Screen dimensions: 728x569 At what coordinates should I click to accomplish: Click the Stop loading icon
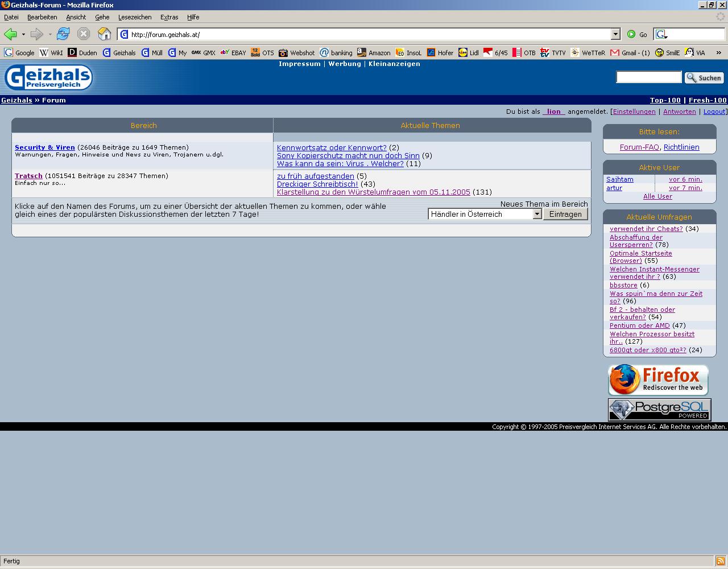coord(84,34)
